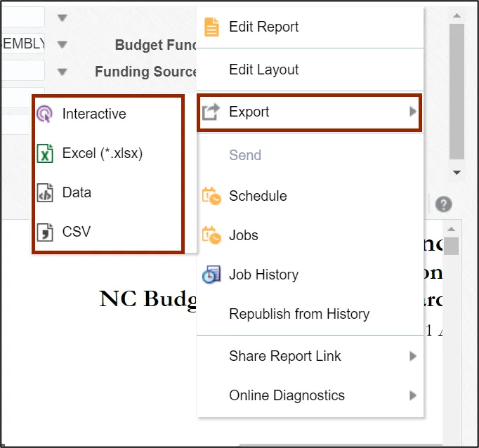Click the Schedule calendar icon
Viewport: 479px width, 448px height.
click(211, 196)
